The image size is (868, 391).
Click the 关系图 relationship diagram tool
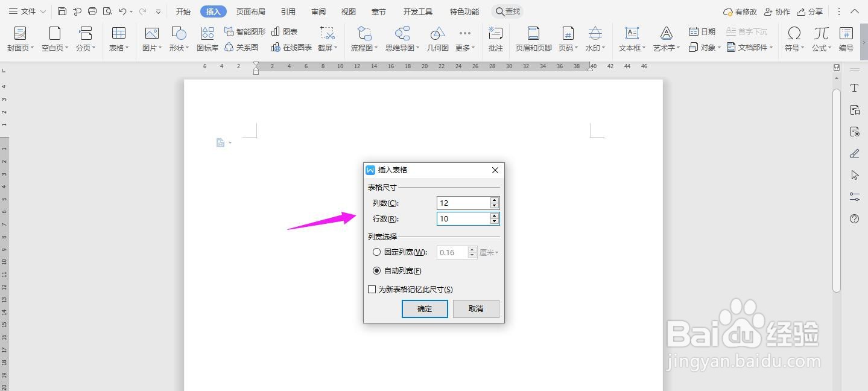click(241, 47)
